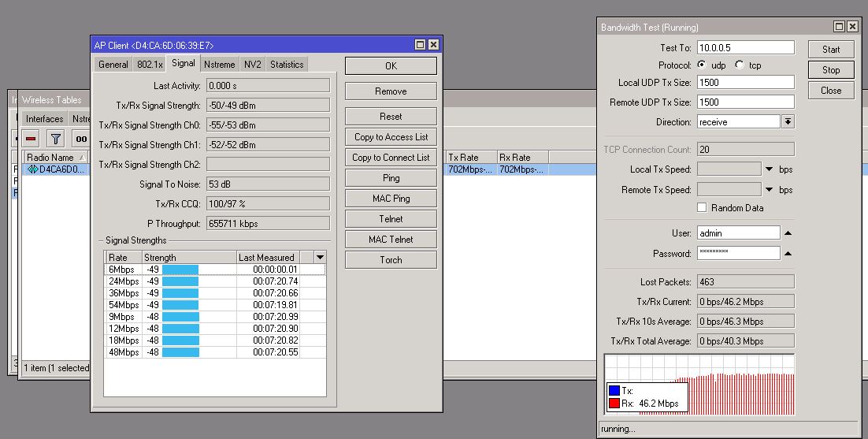
Task: Select the D4CA6D0 radio entry icon
Action: [33, 169]
